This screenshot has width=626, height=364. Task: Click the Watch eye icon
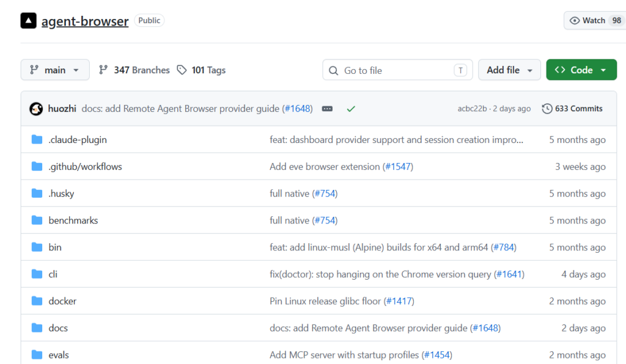(x=575, y=21)
